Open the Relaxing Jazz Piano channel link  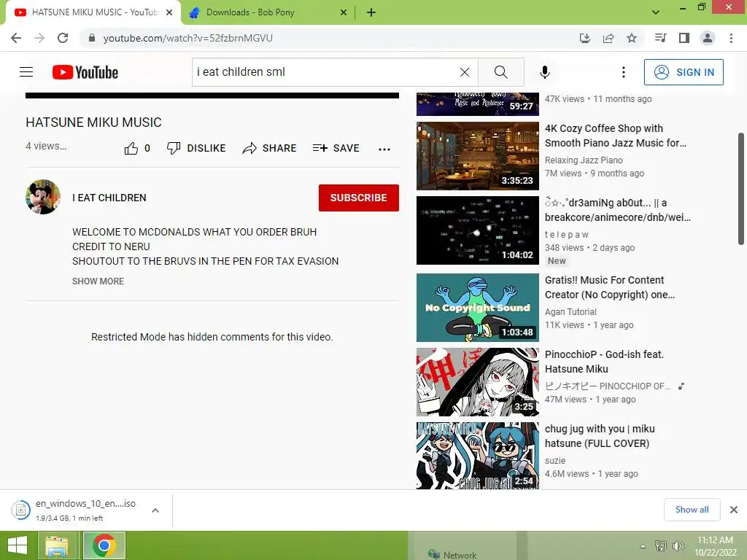pos(584,160)
